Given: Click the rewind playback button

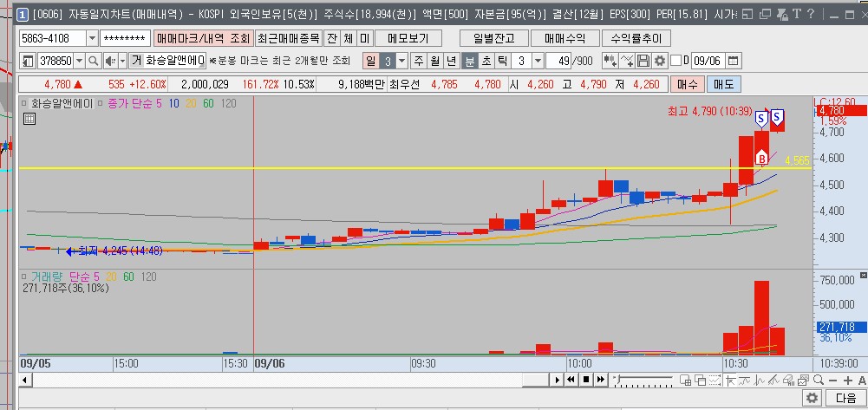Looking at the screenshot, I should 571,381.
